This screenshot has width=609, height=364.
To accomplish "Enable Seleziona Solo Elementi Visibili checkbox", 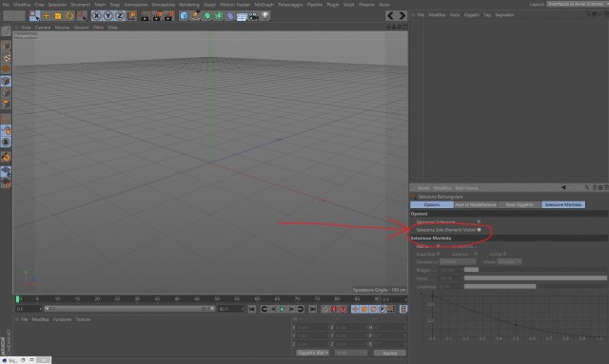I will [x=479, y=230].
